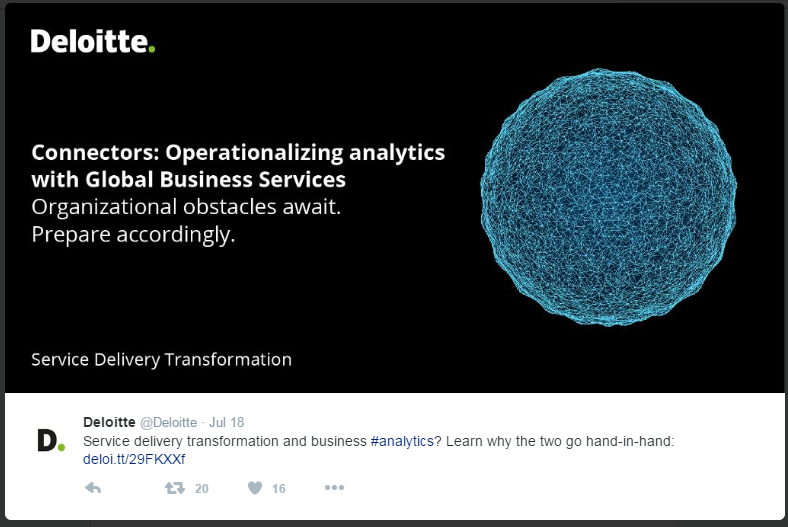Follow the #analytics hashtag
The width and height of the screenshot is (788, 527).
click(402, 441)
